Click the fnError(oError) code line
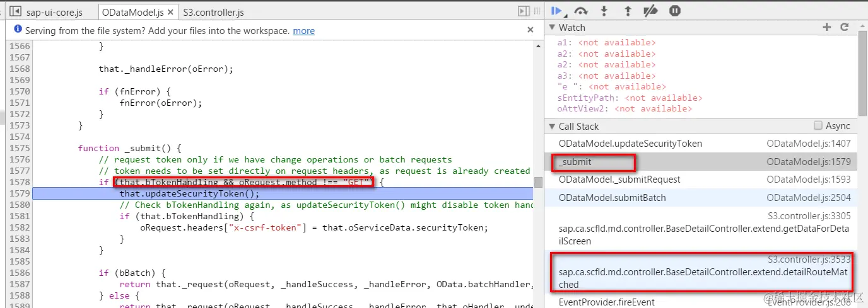Viewport: 868px width, 308px height. (161, 103)
